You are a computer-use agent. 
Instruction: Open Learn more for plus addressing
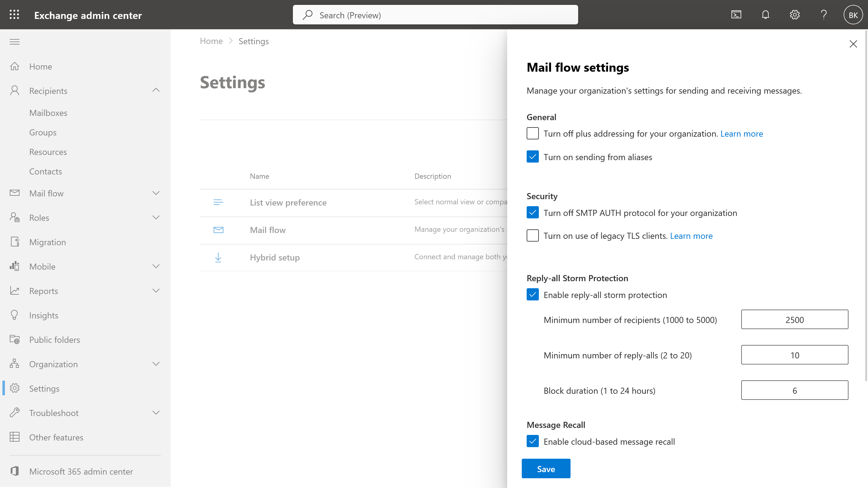(741, 134)
